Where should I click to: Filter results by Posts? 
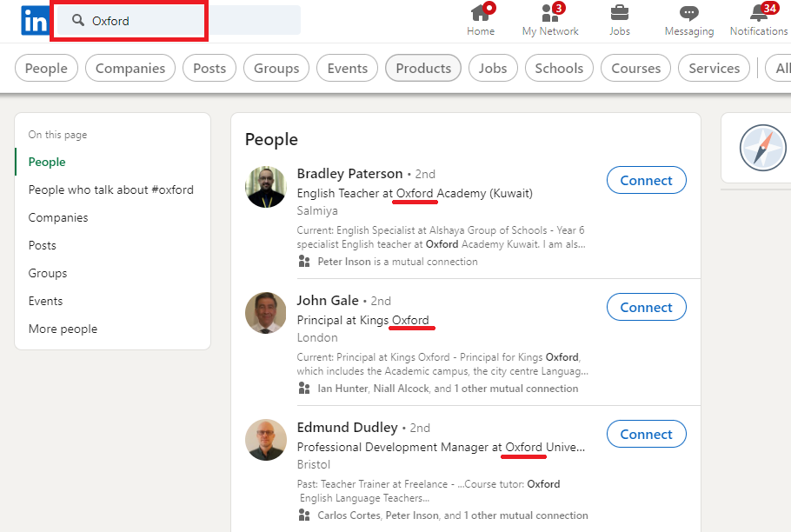pyautogui.click(x=209, y=68)
